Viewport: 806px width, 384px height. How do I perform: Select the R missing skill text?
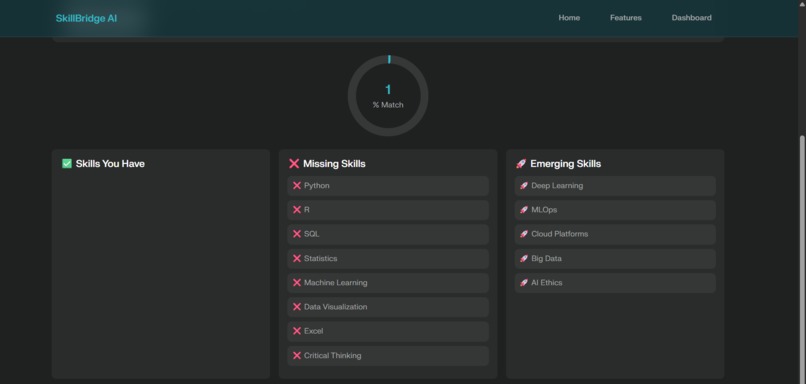(x=307, y=210)
